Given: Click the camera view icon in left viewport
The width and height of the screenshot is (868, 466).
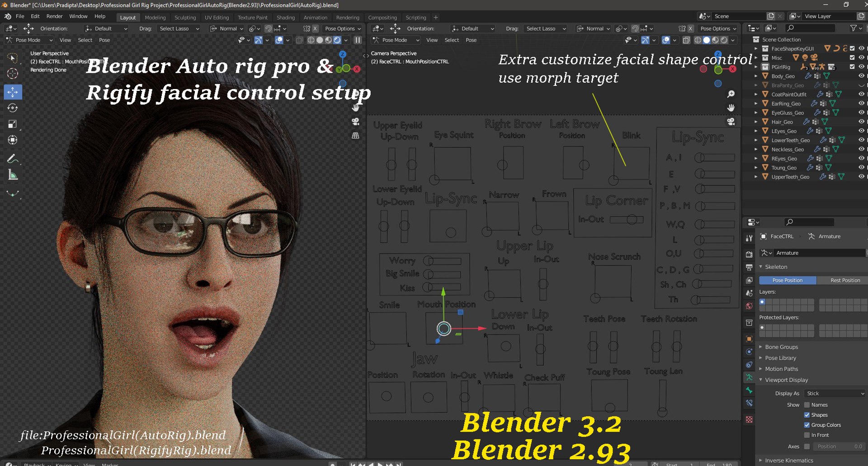Looking at the screenshot, I should click(x=356, y=122).
